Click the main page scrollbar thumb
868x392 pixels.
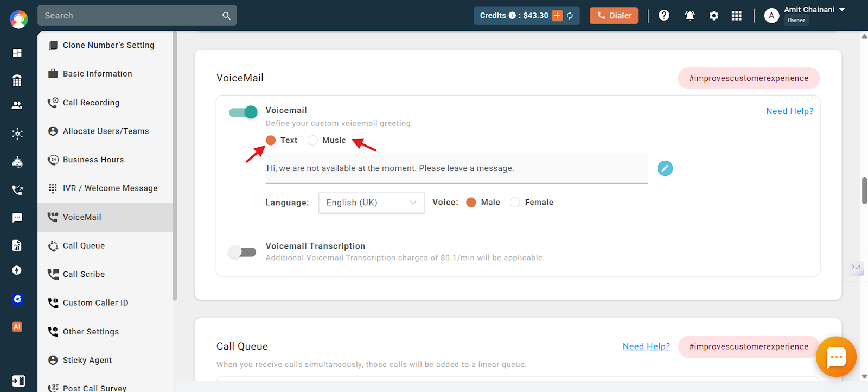(x=864, y=191)
